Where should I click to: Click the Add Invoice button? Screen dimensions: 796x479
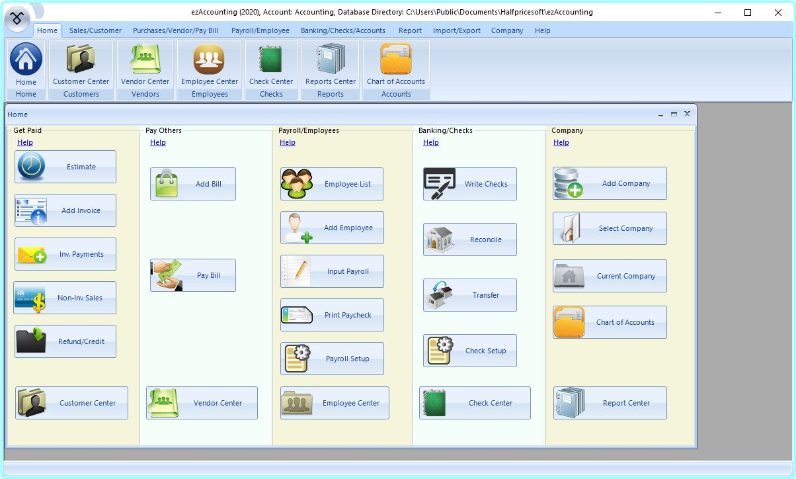click(65, 211)
